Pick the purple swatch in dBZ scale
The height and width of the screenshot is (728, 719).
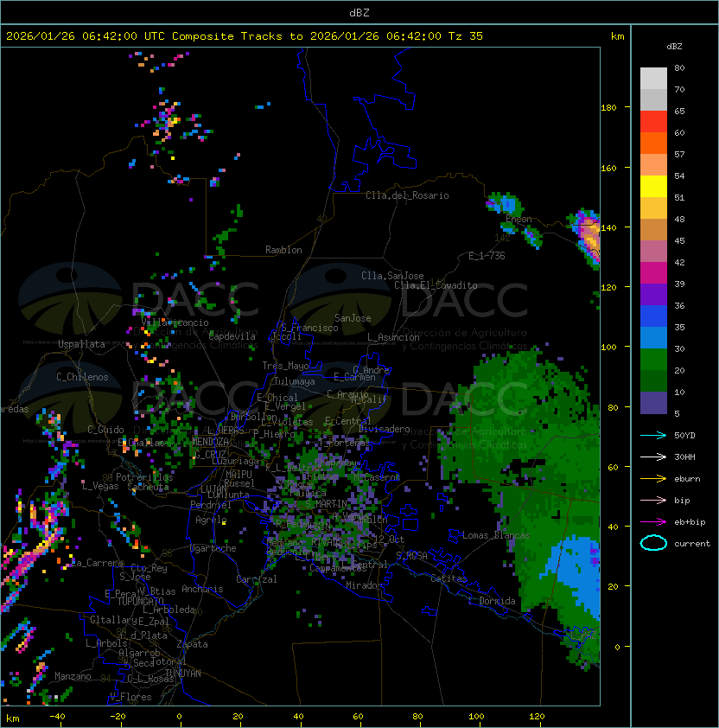[x=653, y=294]
